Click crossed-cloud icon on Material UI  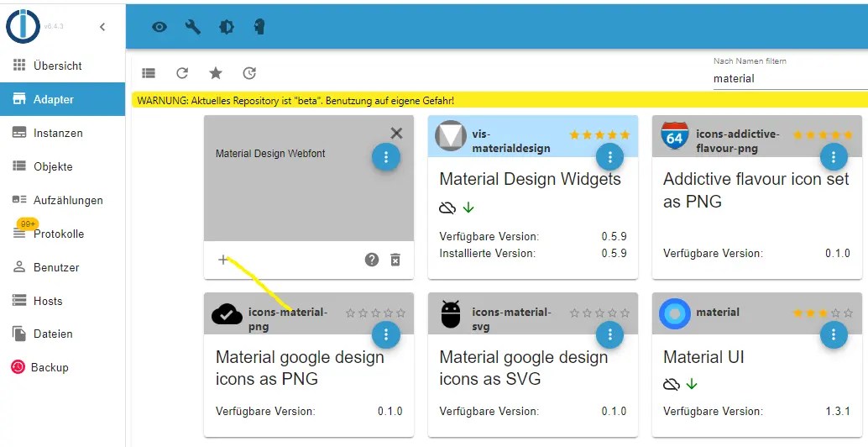point(672,384)
